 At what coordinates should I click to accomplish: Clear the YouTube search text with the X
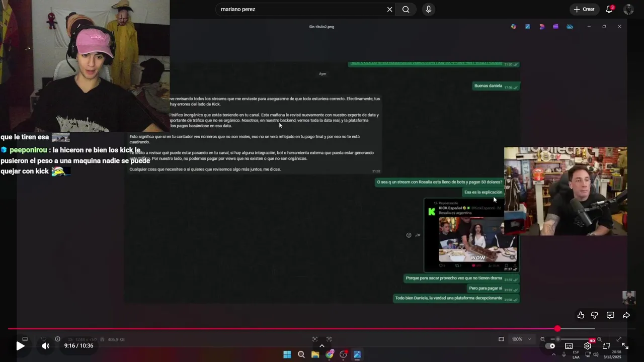389,9
